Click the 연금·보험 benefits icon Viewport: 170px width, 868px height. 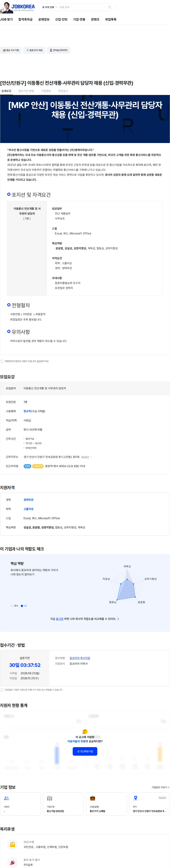click(12, 844)
